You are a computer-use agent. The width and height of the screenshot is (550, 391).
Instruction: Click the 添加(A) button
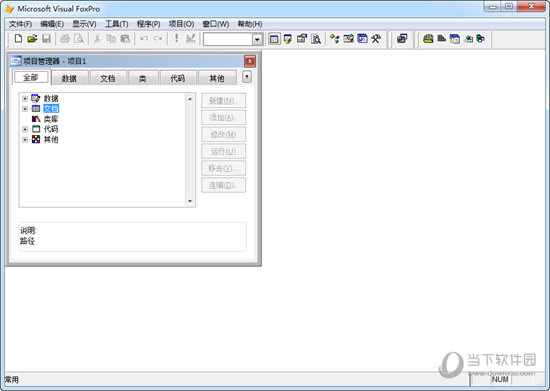click(223, 117)
